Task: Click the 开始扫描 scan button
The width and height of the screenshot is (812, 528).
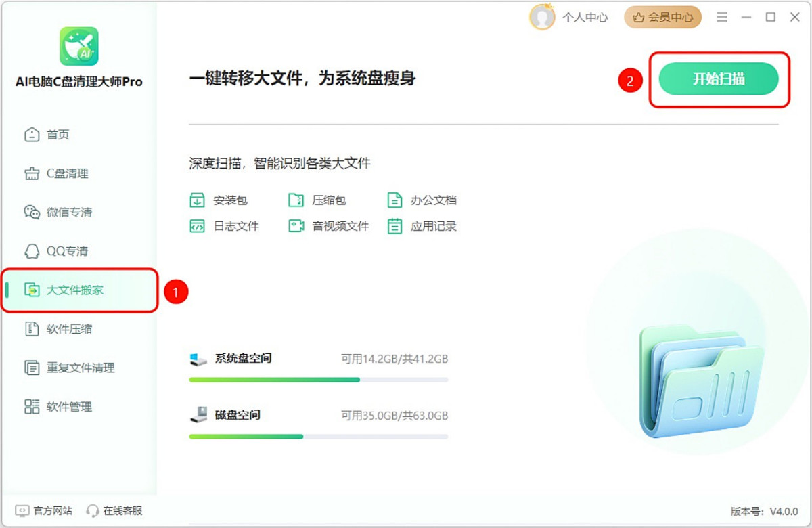Action: pyautogui.click(x=719, y=79)
